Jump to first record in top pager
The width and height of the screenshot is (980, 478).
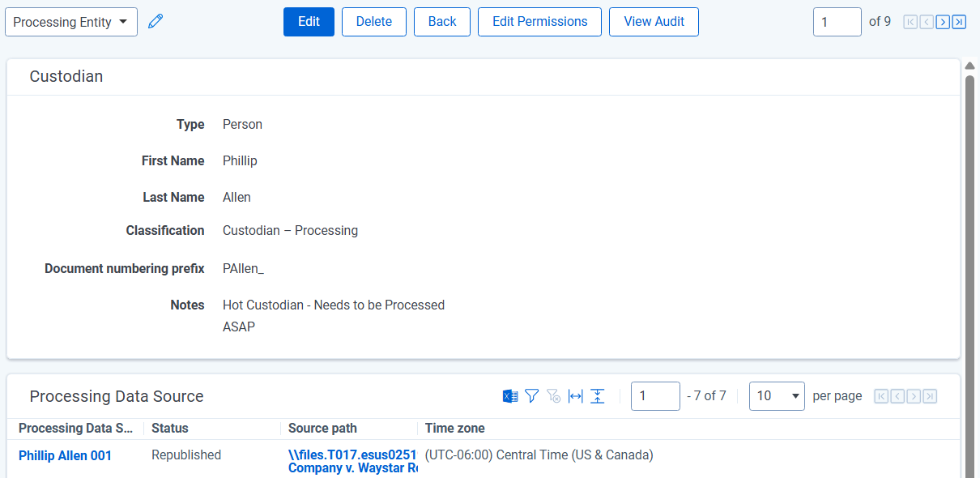910,22
